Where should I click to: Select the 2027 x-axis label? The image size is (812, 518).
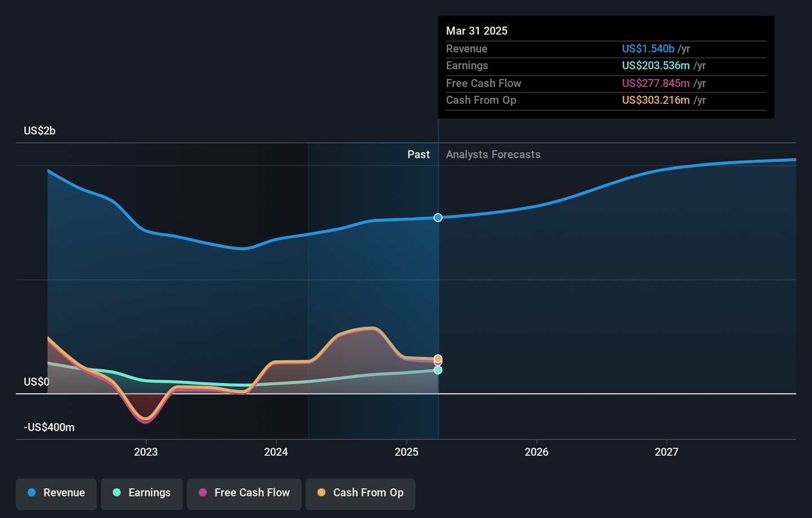pos(667,452)
